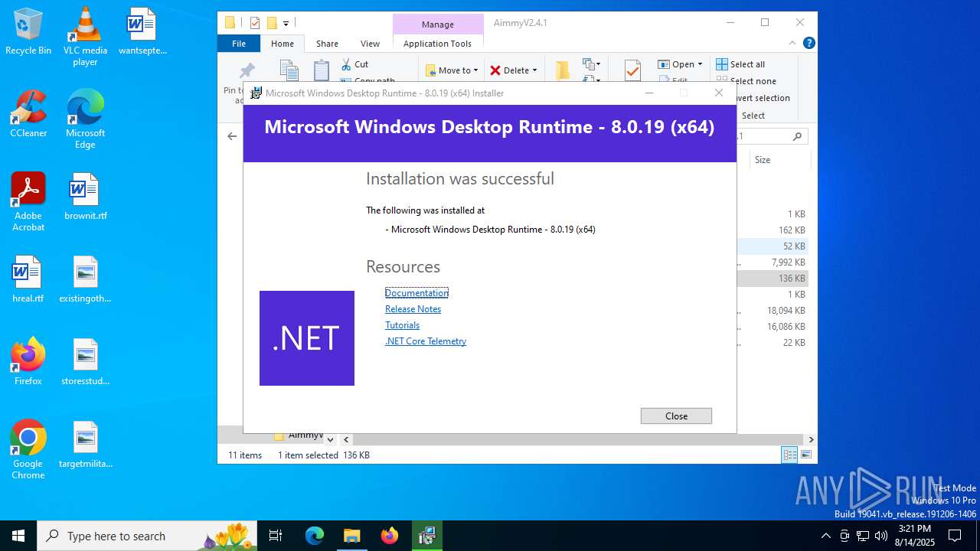Open the Release Notes link
The image size is (980, 551).
point(413,309)
